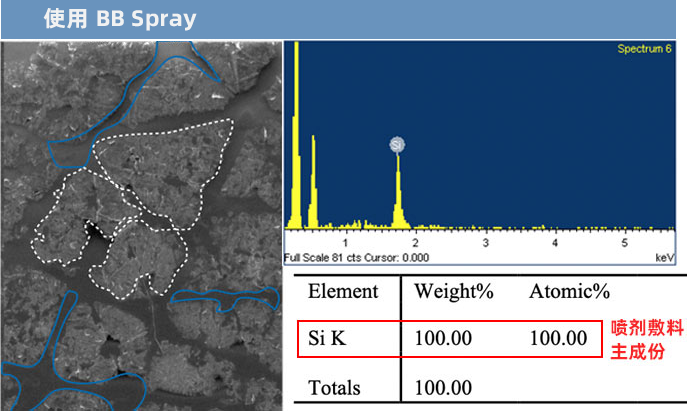Click the 'Si K' element cell
Viewport: 688px width, 413px height.
click(327, 338)
